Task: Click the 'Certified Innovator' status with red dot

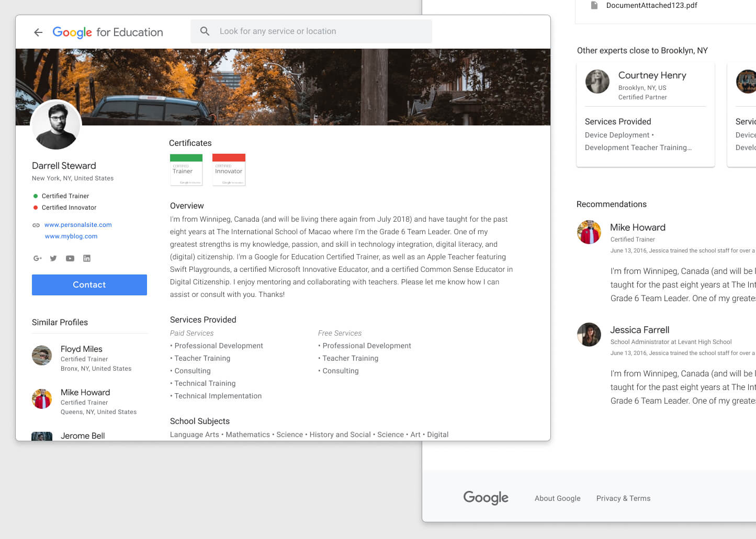Action: pos(65,208)
